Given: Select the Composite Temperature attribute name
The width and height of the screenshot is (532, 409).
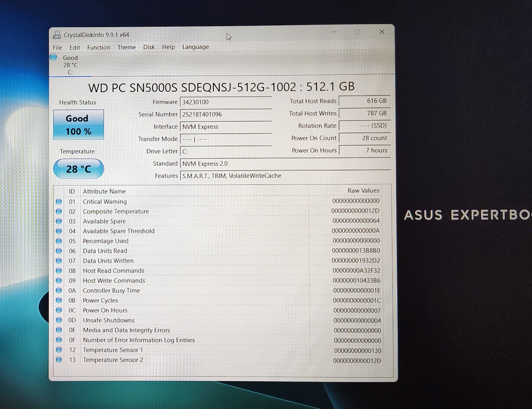Looking at the screenshot, I should (x=116, y=211).
